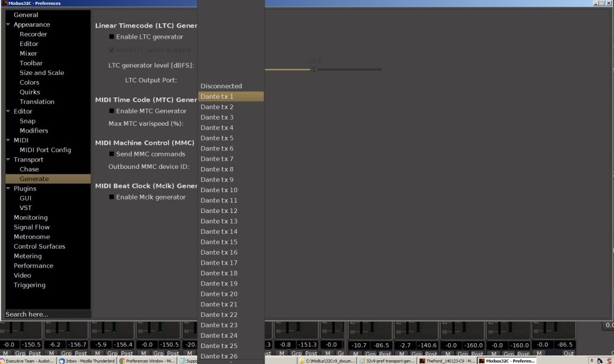Choose Dante tx 8 port entry
Viewport: 614px width, 364px height.
click(231, 169)
